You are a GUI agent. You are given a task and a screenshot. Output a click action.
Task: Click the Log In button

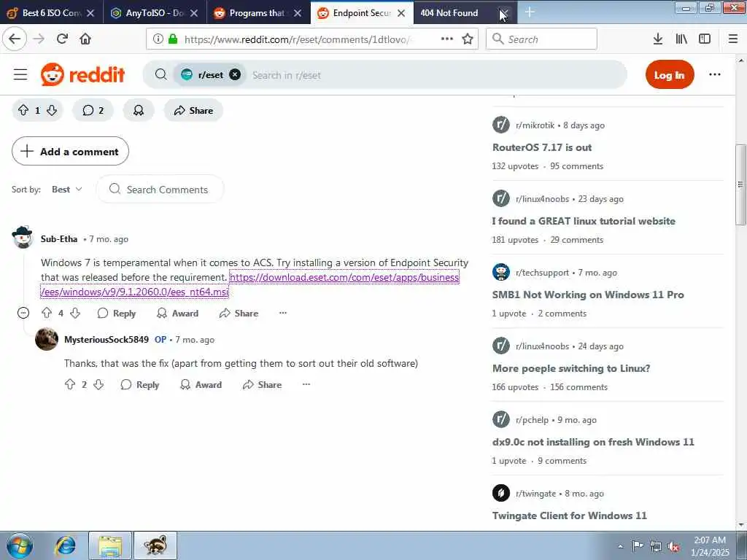[670, 74]
